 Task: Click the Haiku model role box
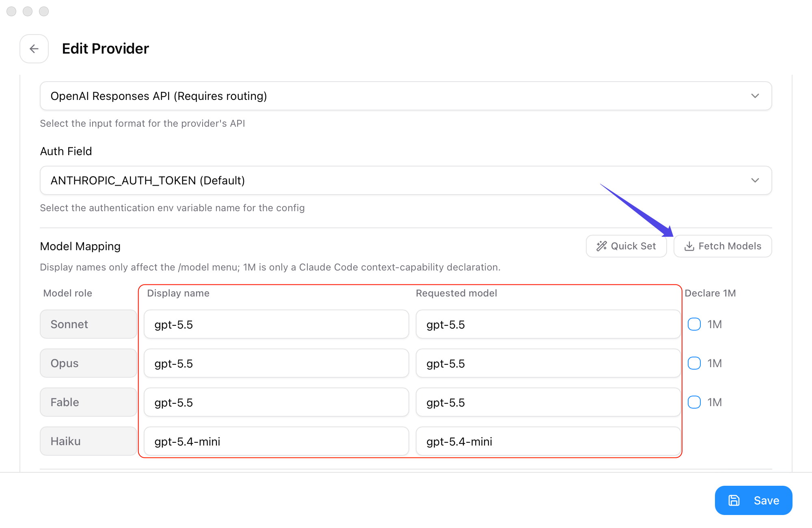(89, 441)
